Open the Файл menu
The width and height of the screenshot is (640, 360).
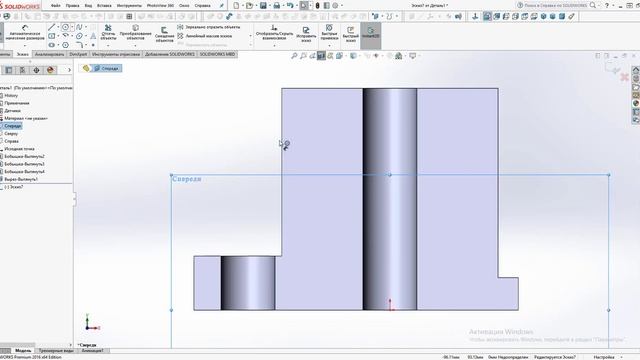click(x=56, y=6)
